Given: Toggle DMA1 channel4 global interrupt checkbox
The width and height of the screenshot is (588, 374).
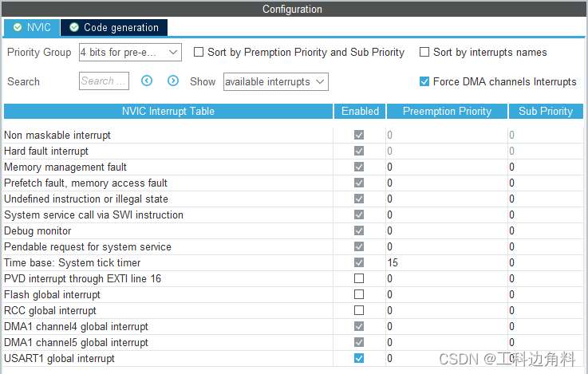Looking at the screenshot, I should (359, 326).
